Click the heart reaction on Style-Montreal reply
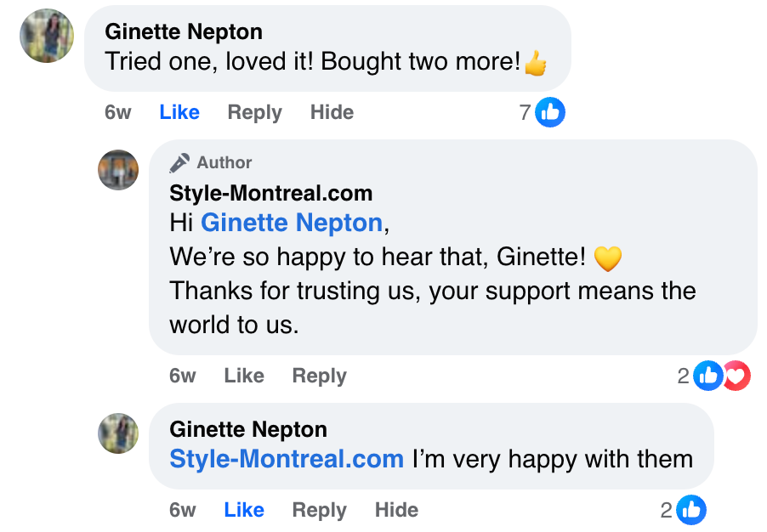Image resolution: width=767 pixels, height=532 pixels. [737, 376]
